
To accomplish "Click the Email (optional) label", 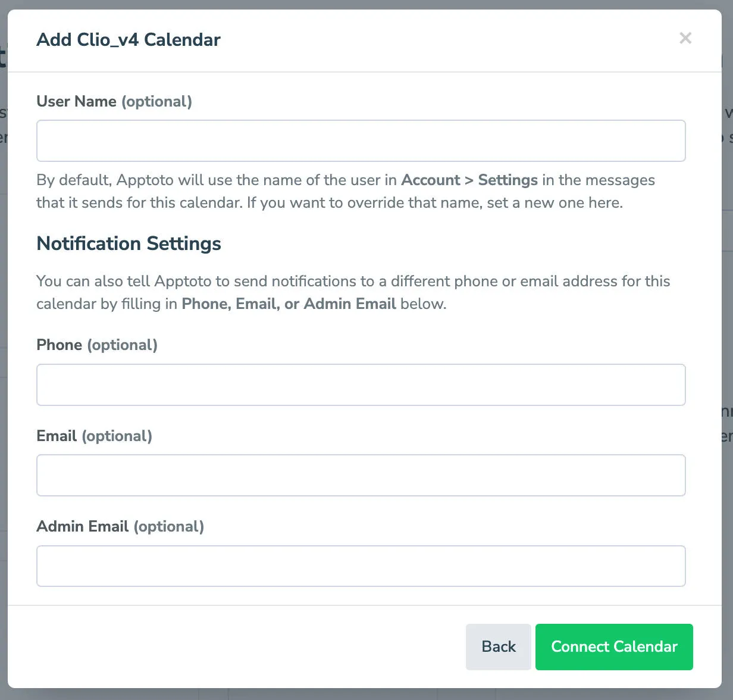I will point(95,436).
